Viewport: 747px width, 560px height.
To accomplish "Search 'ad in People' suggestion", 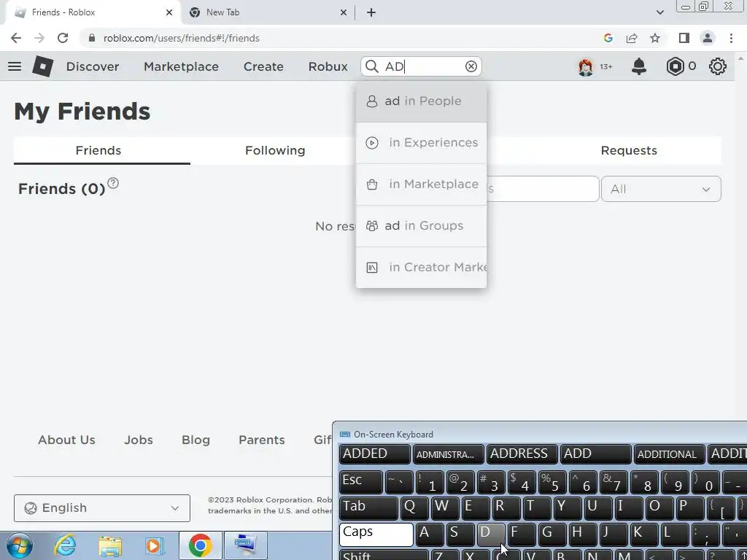I will coord(421,101).
